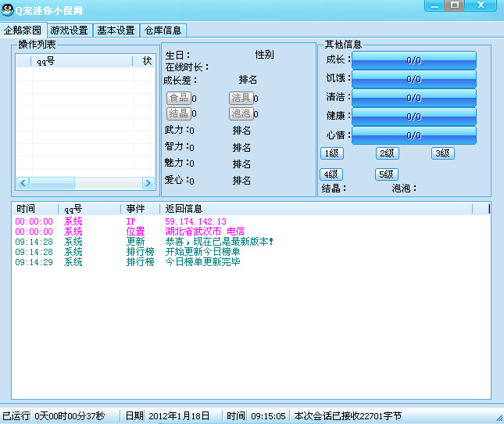Click the 泡泡 button
504x424 pixels.
coord(241,113)
